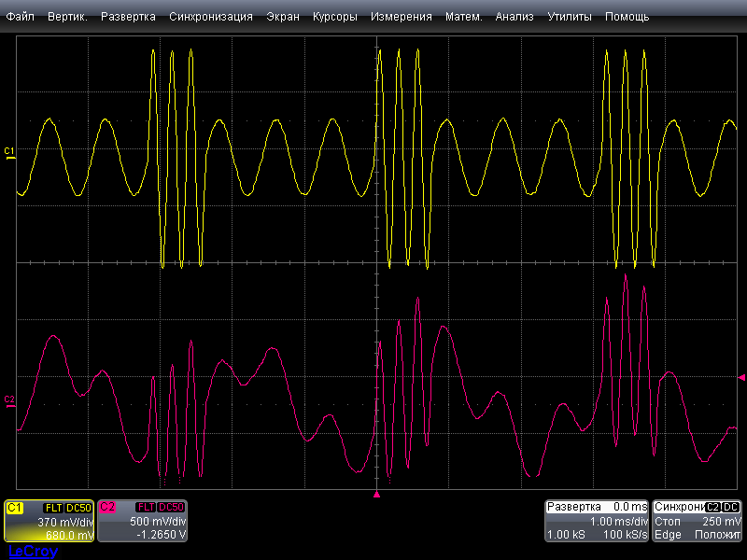Open the Анализ menu
The image size is (747, 560).
pyautogui.click(x=514, y=17)
